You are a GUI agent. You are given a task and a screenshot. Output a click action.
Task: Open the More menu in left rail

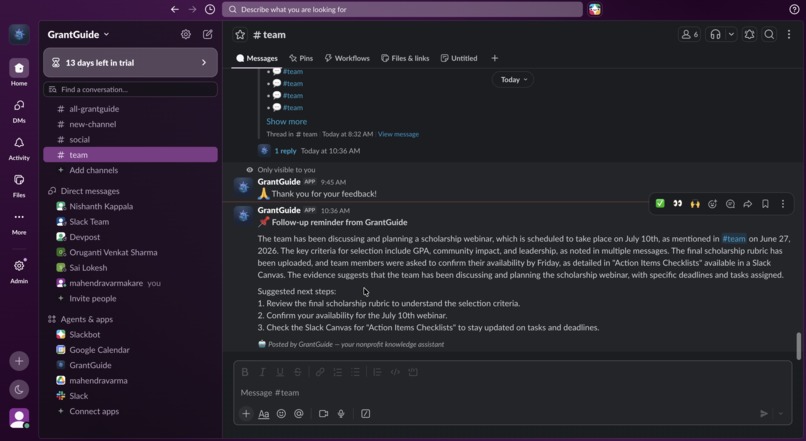[19, 223]
